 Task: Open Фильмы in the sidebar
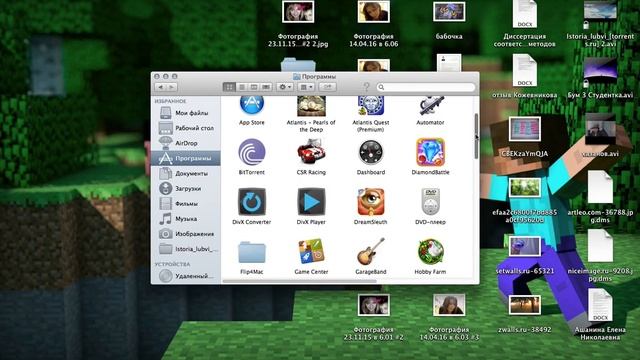click(186, 203)
